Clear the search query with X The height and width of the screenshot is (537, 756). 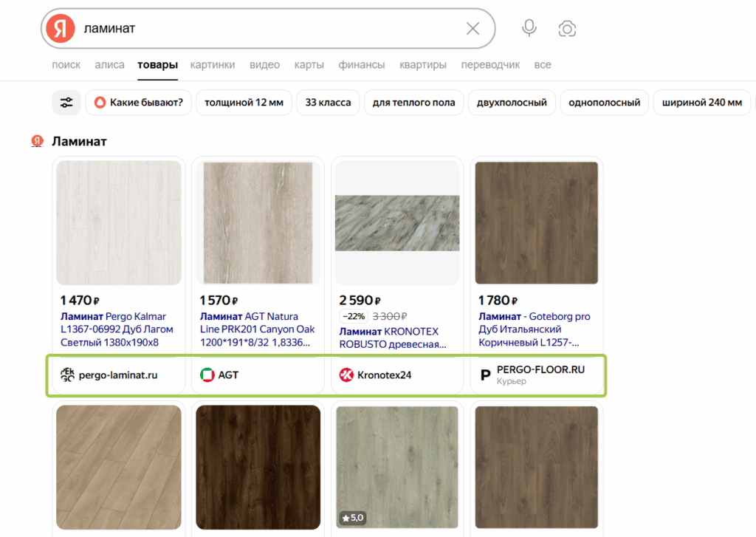click(x=473, y=29)
